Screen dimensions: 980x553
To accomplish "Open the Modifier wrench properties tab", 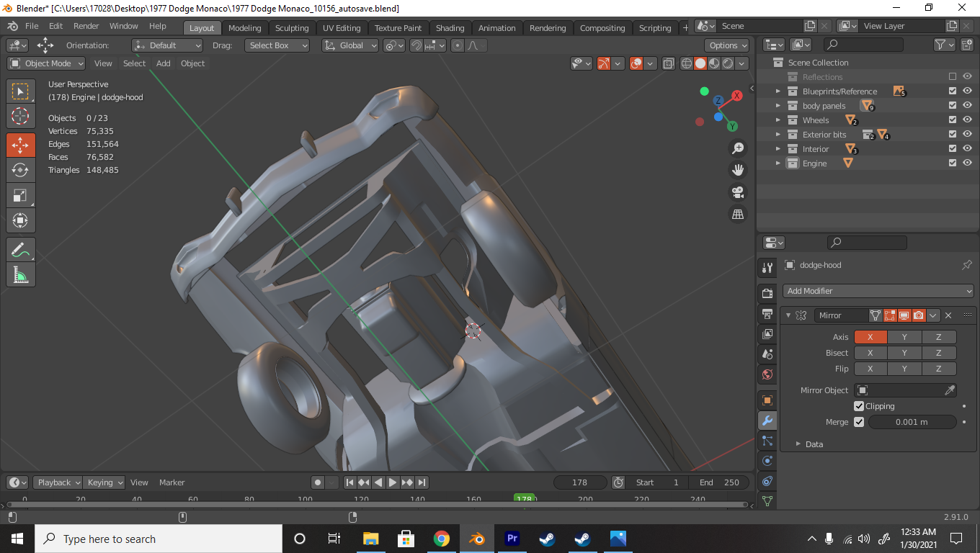I will (x=767, y=421).
